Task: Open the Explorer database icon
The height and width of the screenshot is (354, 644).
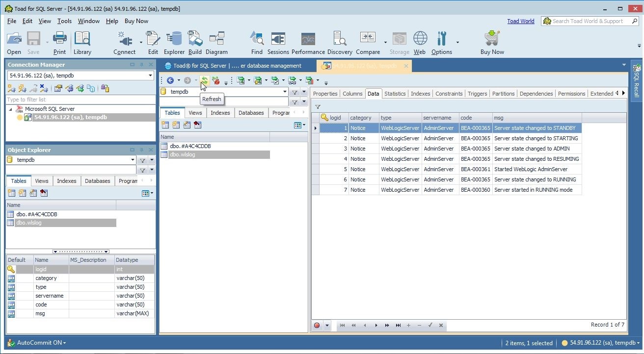Action: [x=174, y=43]
